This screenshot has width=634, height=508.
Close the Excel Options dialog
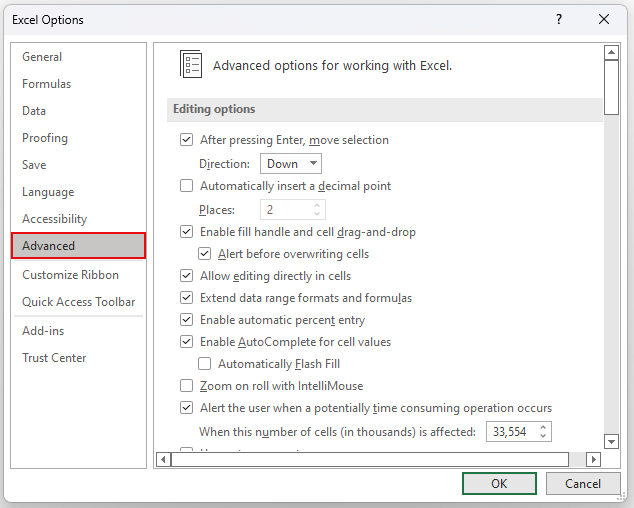pyautogui.click(x=604, y=19)
